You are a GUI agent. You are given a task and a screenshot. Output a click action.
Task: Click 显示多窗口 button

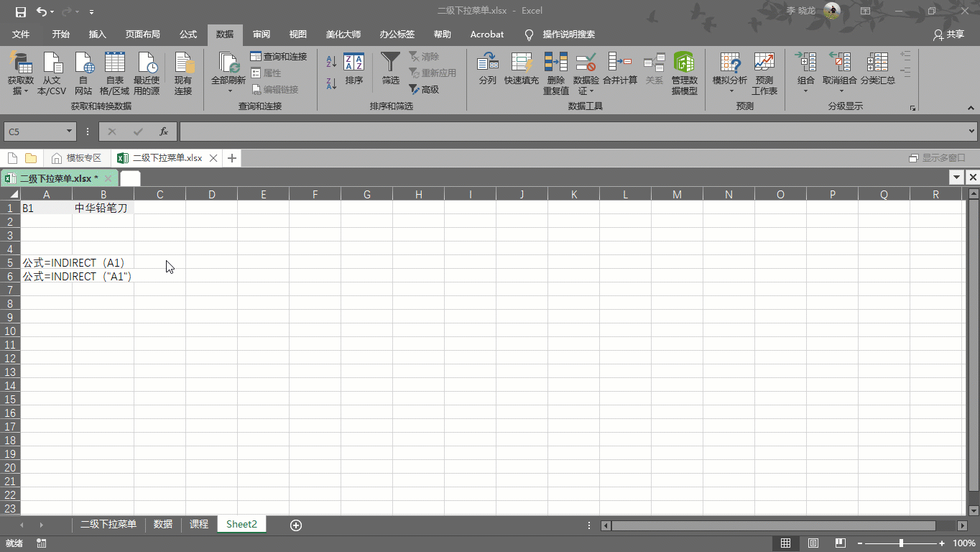point(938,158)
